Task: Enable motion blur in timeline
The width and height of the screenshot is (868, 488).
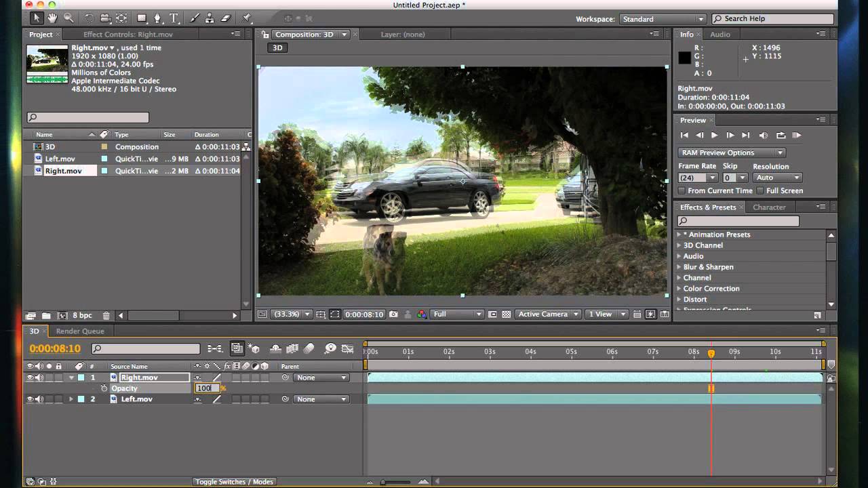Action: coord(309,348)
